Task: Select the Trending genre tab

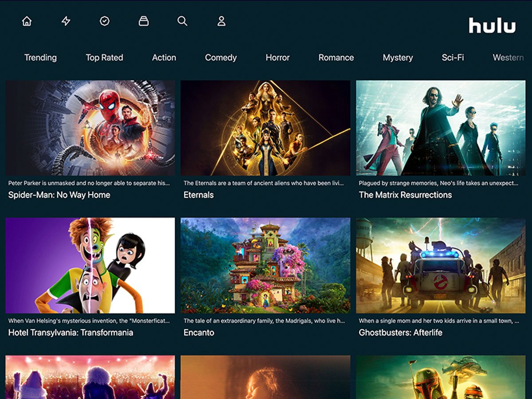Action: [x=40, y=58]
